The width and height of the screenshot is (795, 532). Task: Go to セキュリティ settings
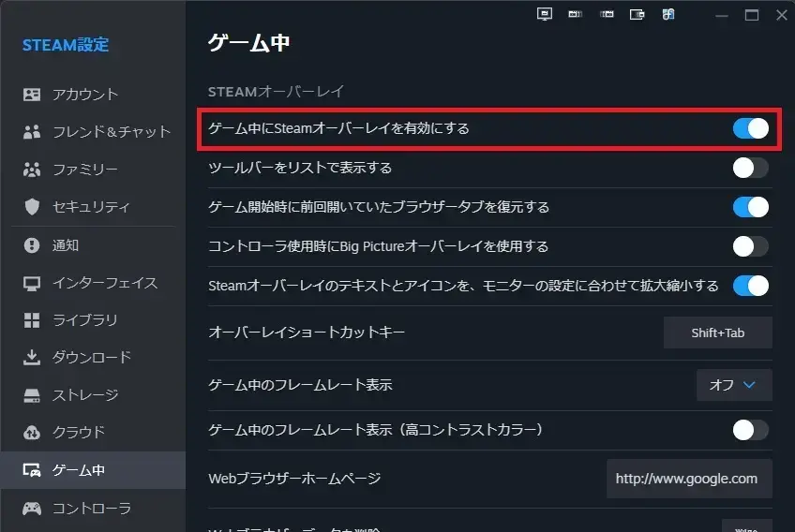(x=93, y=207)
